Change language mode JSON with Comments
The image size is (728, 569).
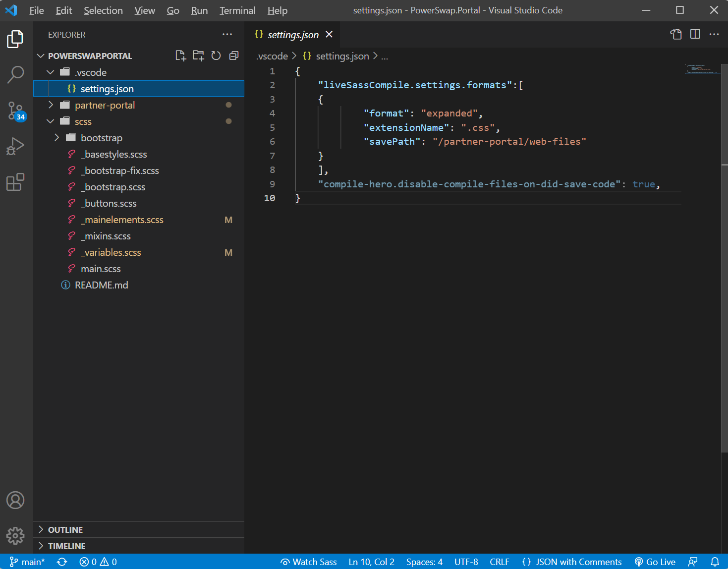pos(572,562)
